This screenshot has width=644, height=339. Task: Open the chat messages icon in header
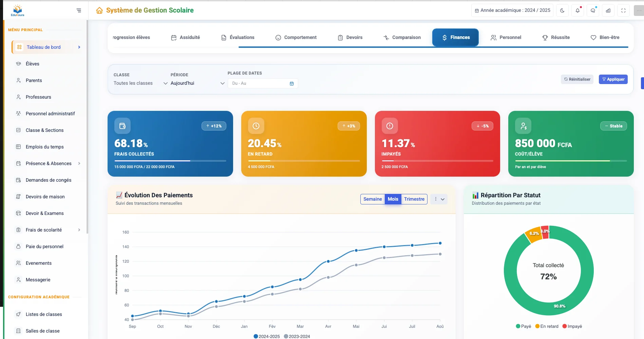593,11
